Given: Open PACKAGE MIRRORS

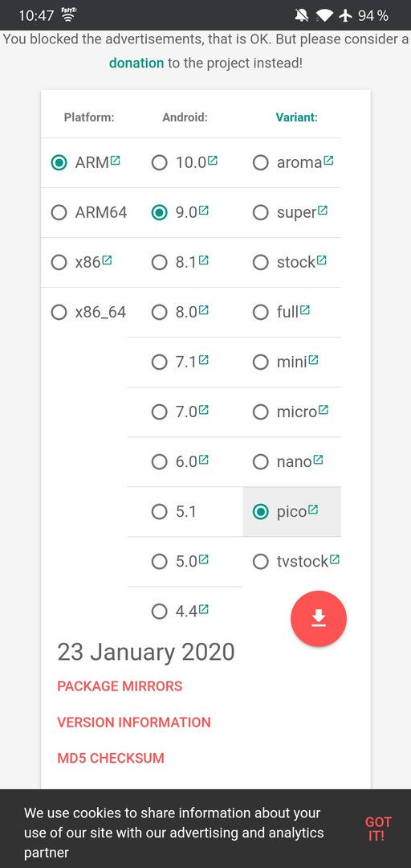Looking at the screenshot, I should 120,686.
